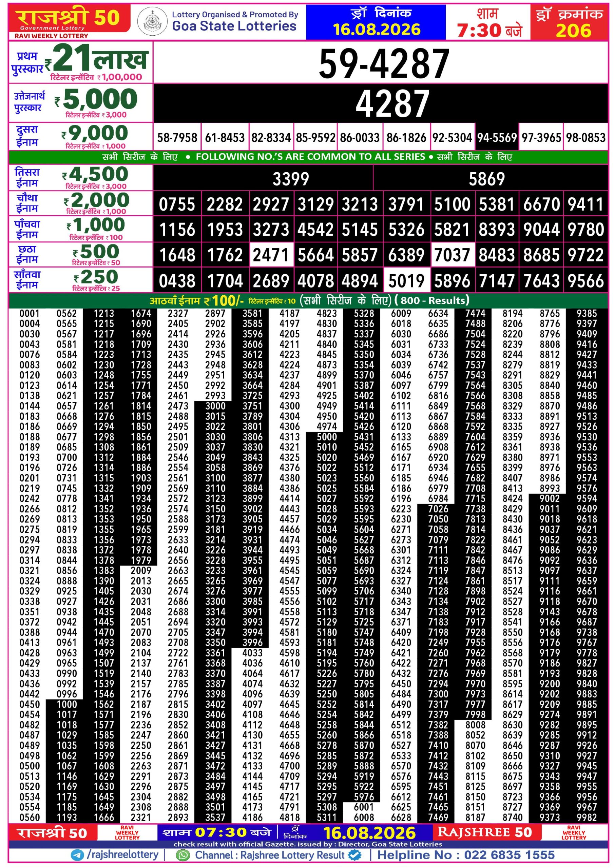This screenshot has width=614, height=868.
Task: Click the draw number 206
Action: pyautogui.click(x=573, y=30)
